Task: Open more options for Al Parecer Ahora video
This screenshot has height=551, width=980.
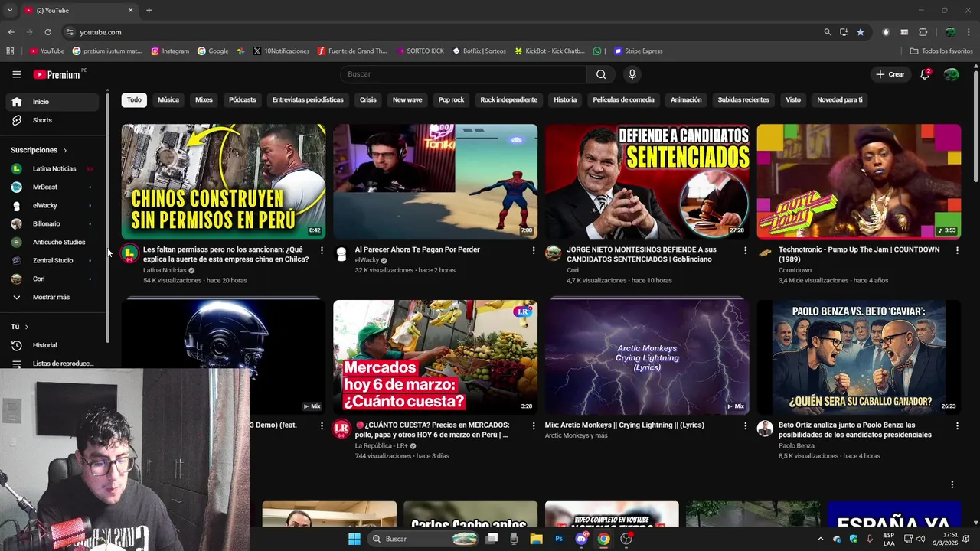Action: point(534,250)
